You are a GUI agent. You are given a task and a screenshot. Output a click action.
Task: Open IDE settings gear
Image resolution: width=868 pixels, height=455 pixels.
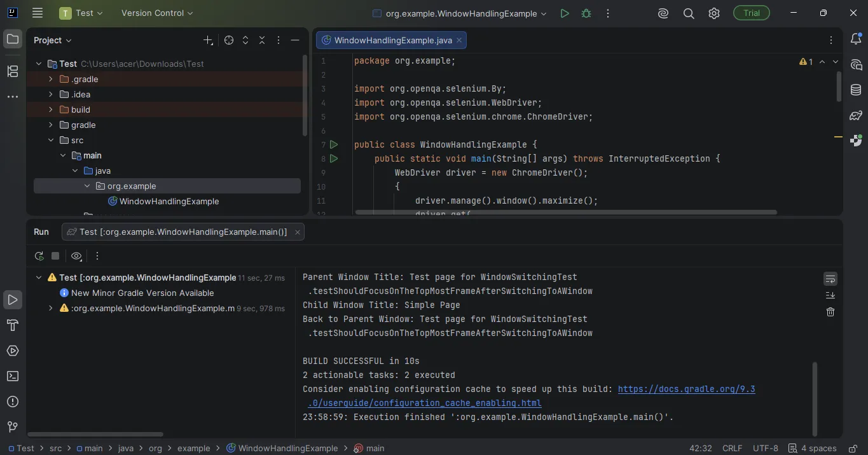click(714, 13)
